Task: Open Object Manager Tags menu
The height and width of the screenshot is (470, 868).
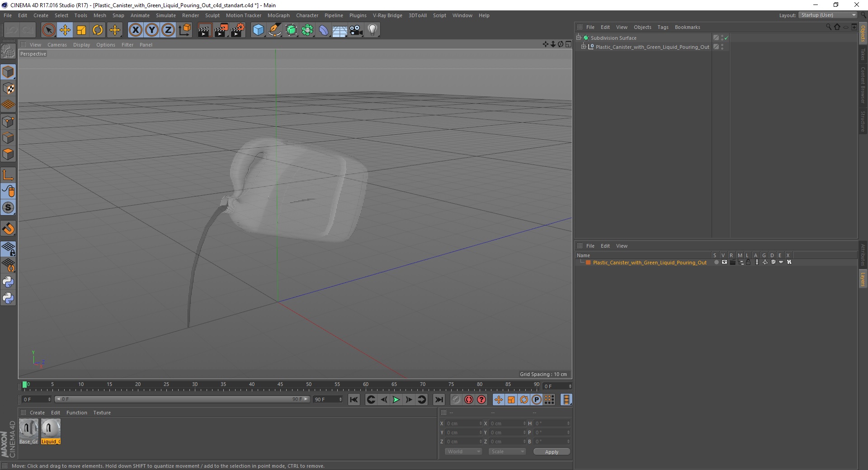Action: coord(663,27)
